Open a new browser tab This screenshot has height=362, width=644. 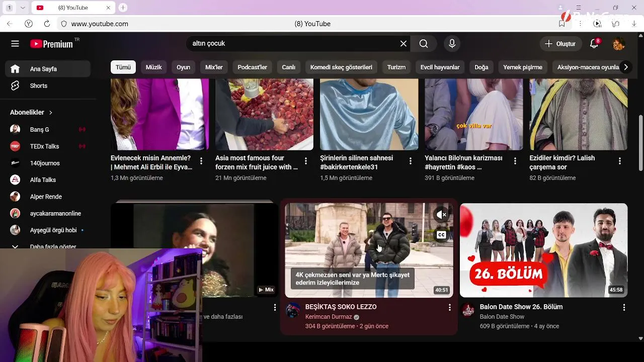(x=123, y=8)
